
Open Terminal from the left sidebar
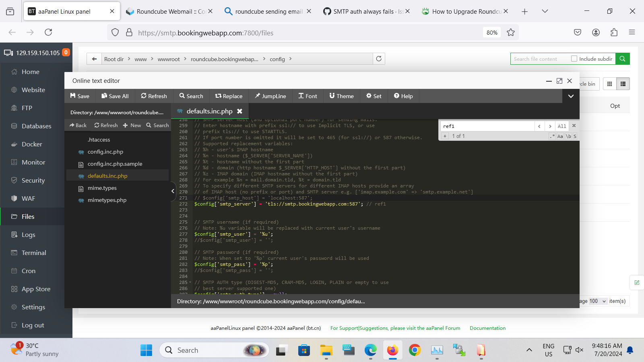[34, 253]
